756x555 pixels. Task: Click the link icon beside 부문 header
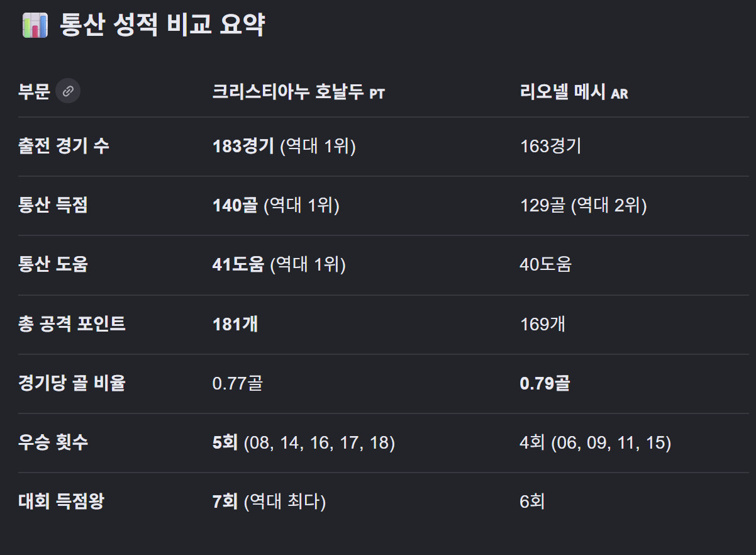tap(68, 91)
